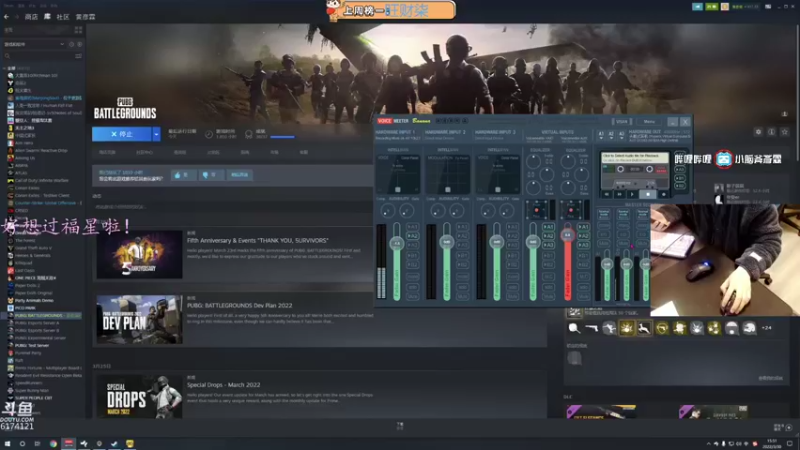Image resolution: width=800 pixels, height=450 pixels.
Task: Select Counter-Strike Global Offensive in list
Action: [x=45, y=203]
